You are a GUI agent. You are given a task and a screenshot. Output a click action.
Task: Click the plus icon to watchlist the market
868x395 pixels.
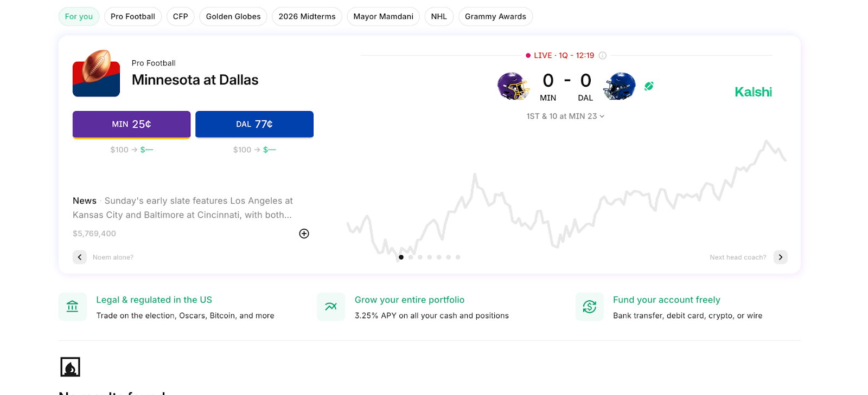coord(304,234)
